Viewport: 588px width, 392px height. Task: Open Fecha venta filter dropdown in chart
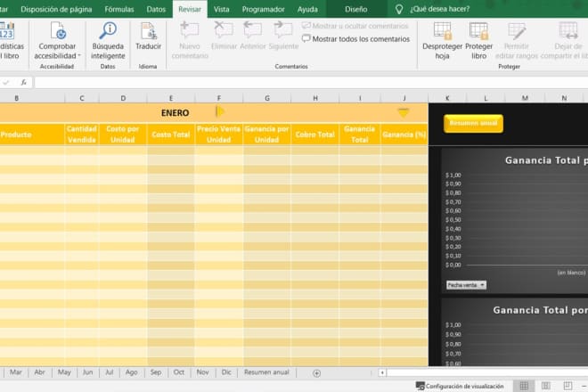pos(466,285)
